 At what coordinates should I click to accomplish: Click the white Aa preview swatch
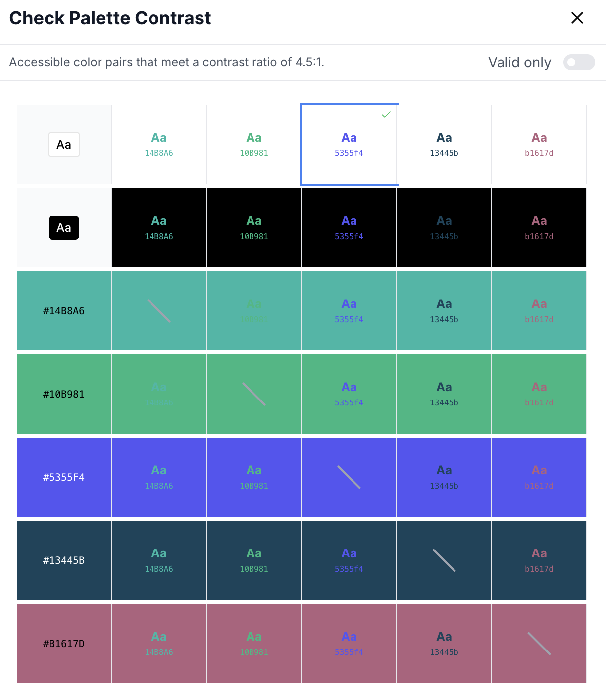click(x=64, y=144)
